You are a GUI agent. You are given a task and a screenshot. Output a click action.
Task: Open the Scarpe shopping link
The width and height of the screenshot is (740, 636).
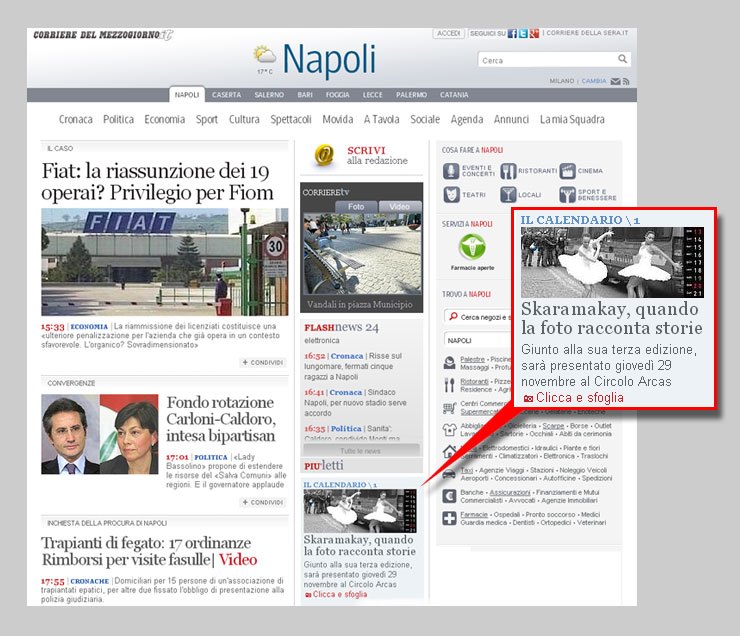(553, 426)
